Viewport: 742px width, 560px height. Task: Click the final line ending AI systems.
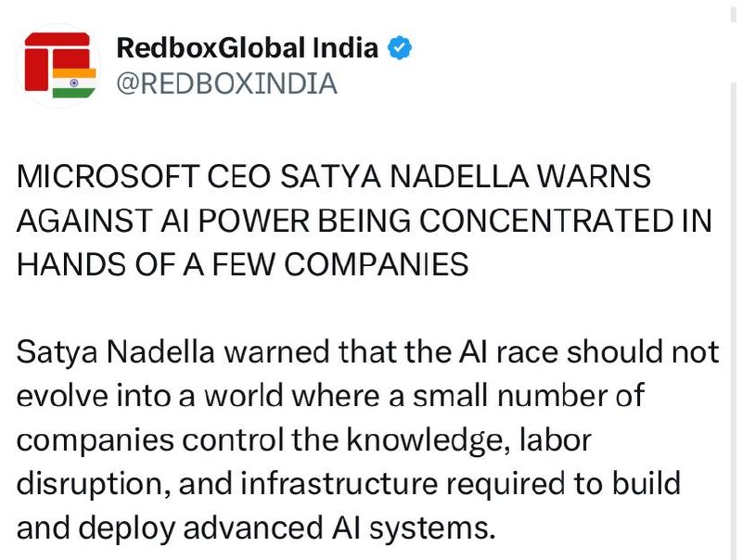point(256,528)
